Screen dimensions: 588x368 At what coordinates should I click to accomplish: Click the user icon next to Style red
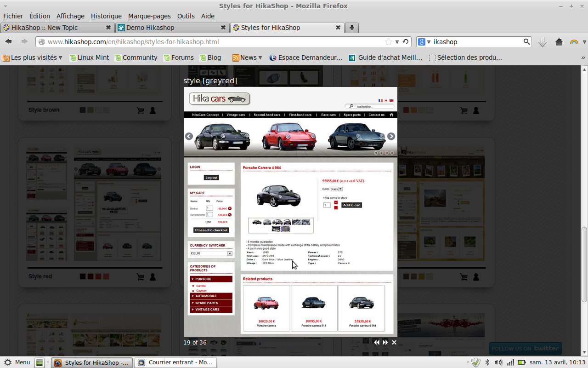(x=153, y=277)
